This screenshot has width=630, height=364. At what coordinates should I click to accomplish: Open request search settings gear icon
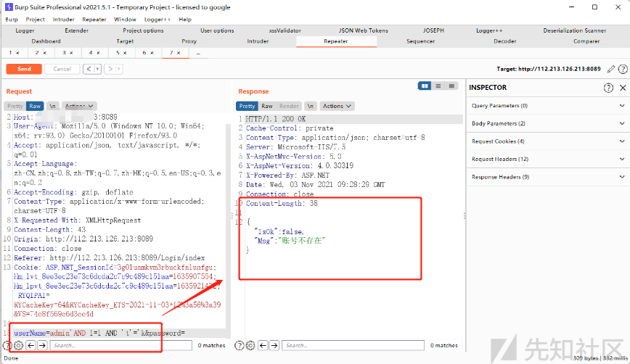tap(18, 345)
